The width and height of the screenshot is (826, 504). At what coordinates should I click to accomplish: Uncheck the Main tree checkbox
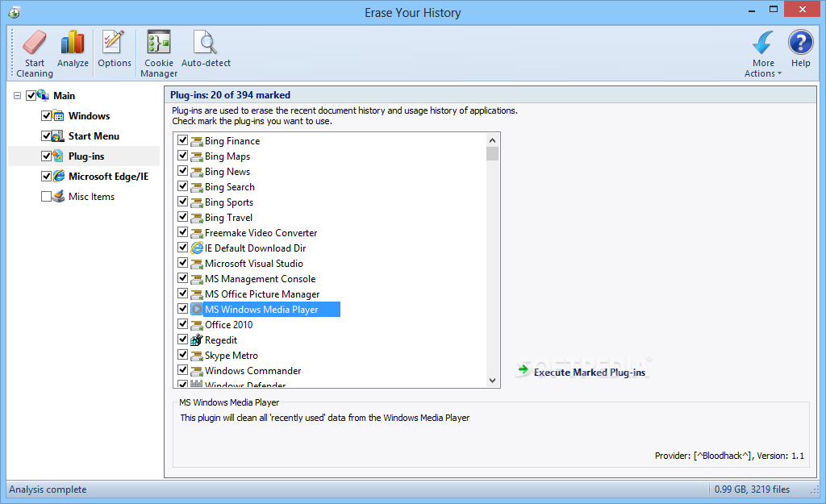click(x=31, y=95)
